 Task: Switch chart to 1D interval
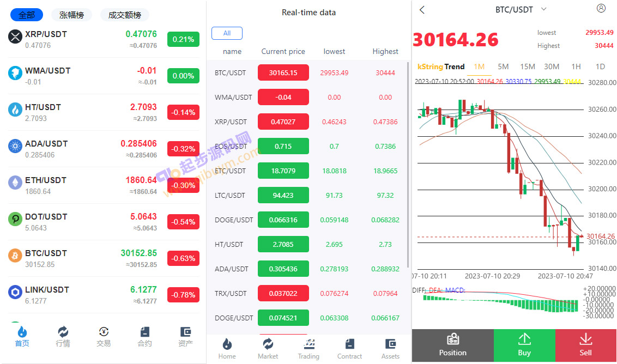coord(600,66)
